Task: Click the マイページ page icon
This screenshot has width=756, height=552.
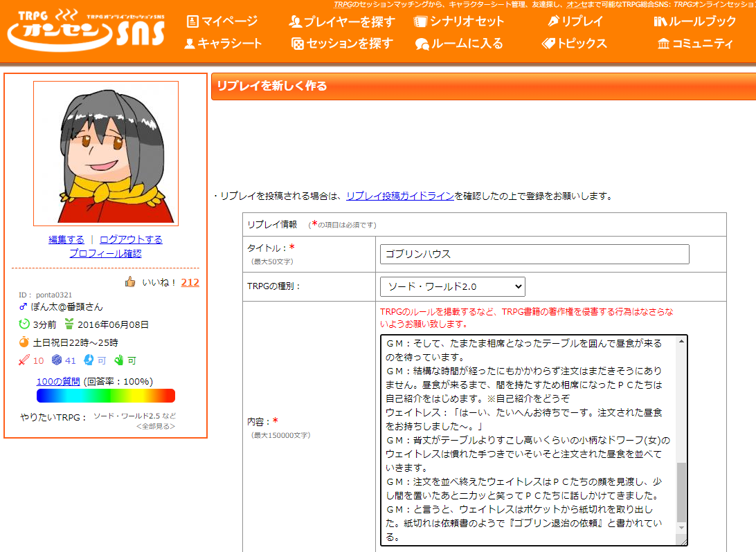Action: coord(192,21)
